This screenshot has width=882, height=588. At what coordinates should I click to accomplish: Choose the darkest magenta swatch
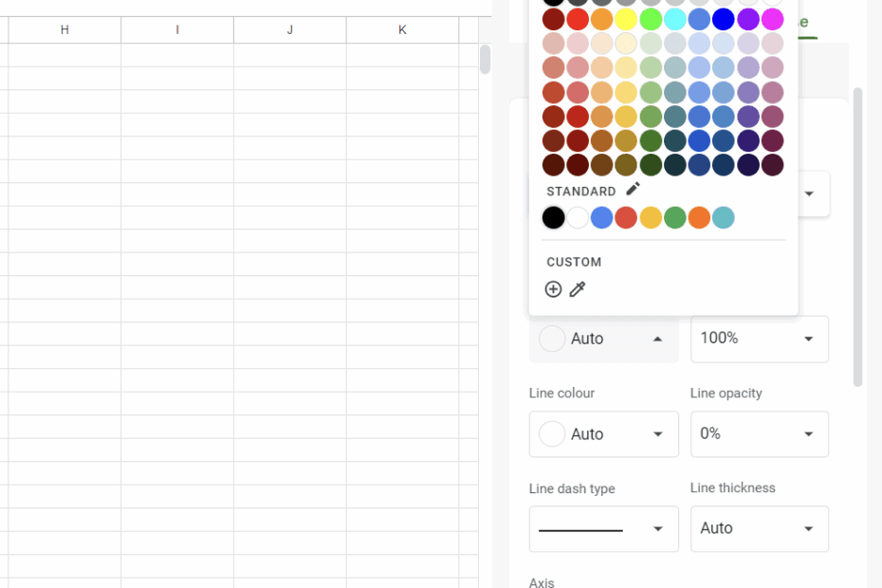[x=772, y=165]
